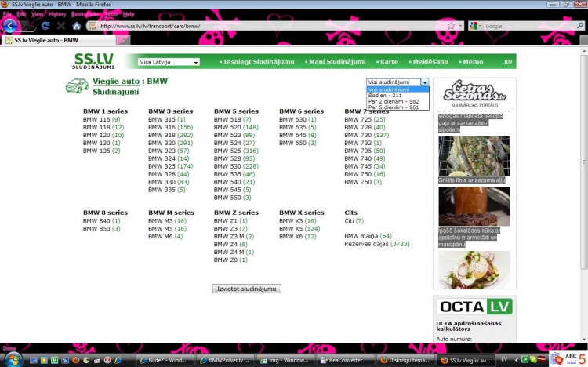Image resolution: width=588 pixels, height=367 pixels.
Task: Click the Izvietot sludinājumu button
Action: pyautogui.click(x=246, y=289)
